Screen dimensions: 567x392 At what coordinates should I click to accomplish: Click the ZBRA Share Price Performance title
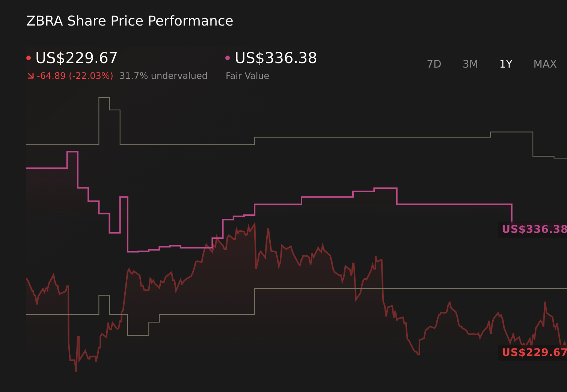[x=130, y=21]
